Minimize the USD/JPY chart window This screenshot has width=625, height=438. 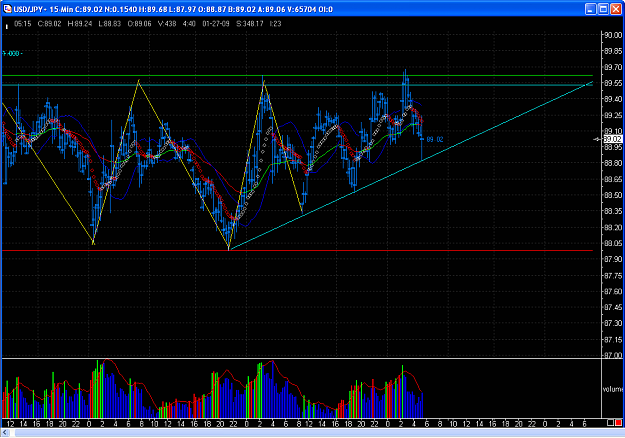coord(590,9)
